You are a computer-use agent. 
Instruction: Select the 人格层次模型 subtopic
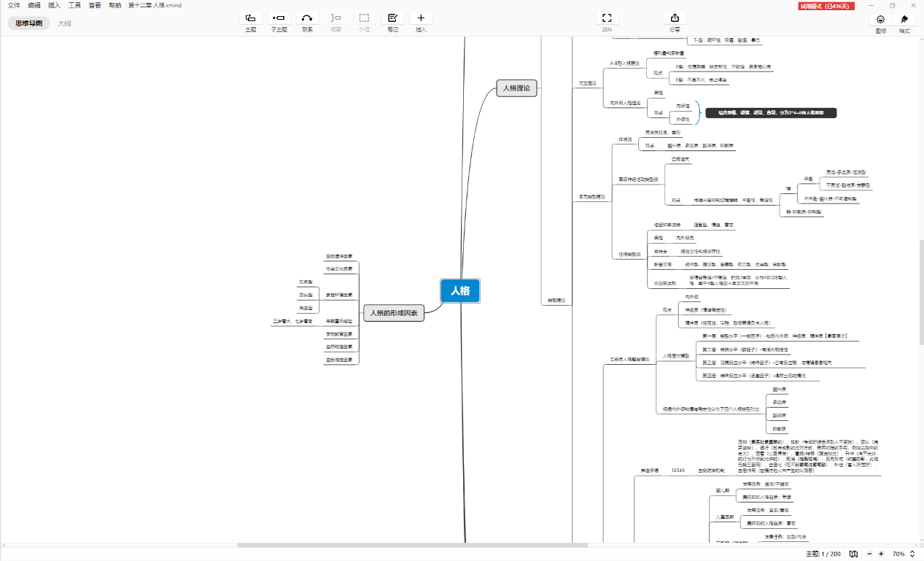tap(676, 356)
